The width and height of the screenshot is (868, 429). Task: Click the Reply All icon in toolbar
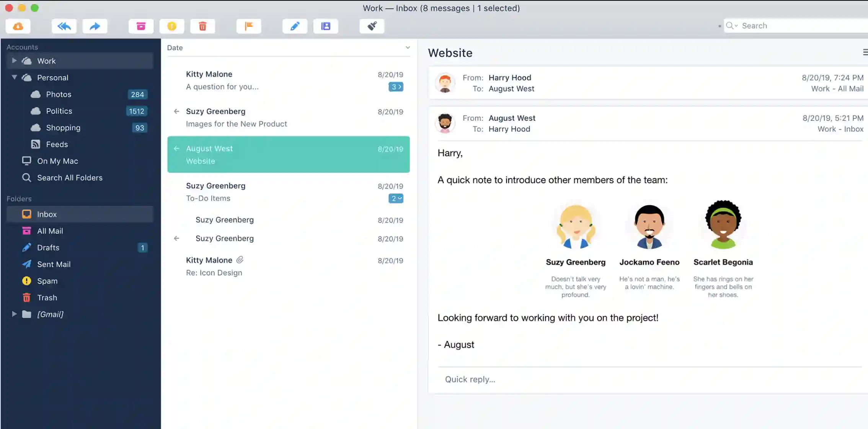[x=64, y=26]
